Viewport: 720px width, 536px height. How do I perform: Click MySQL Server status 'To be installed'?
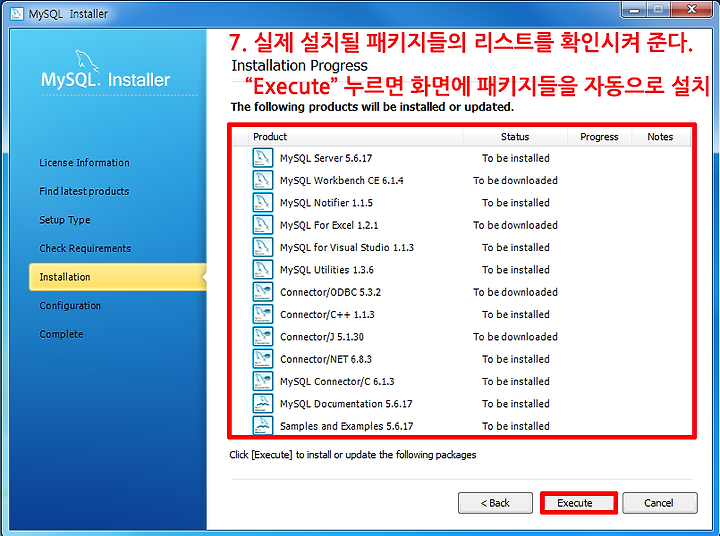click(x=515, y=158)
